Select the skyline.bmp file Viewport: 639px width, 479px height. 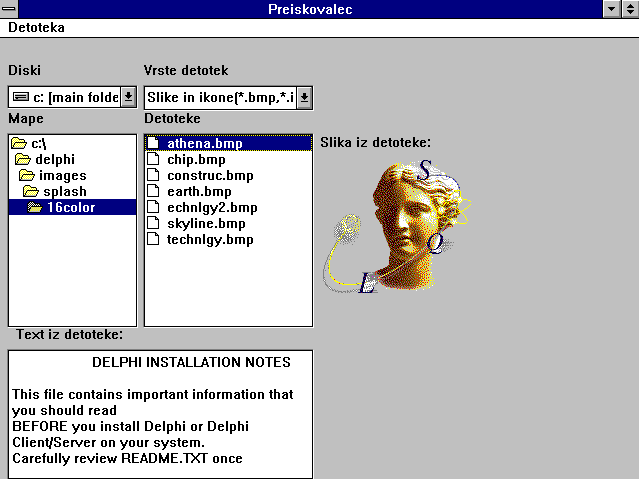click(228, 223)
